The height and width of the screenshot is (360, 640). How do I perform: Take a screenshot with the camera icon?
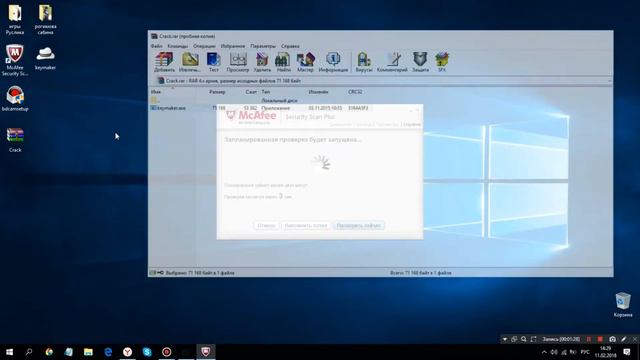tap(612, 339)
